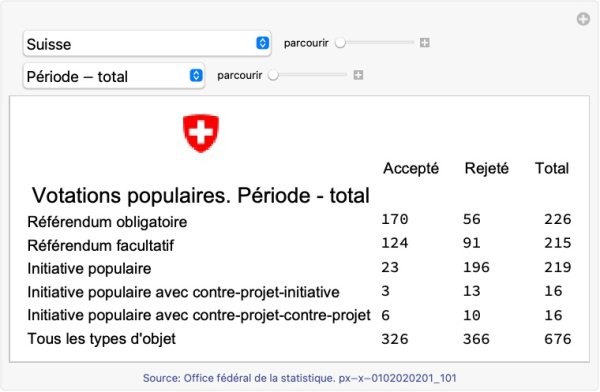
Task: Click the Total column header
Action: [552, 168]
